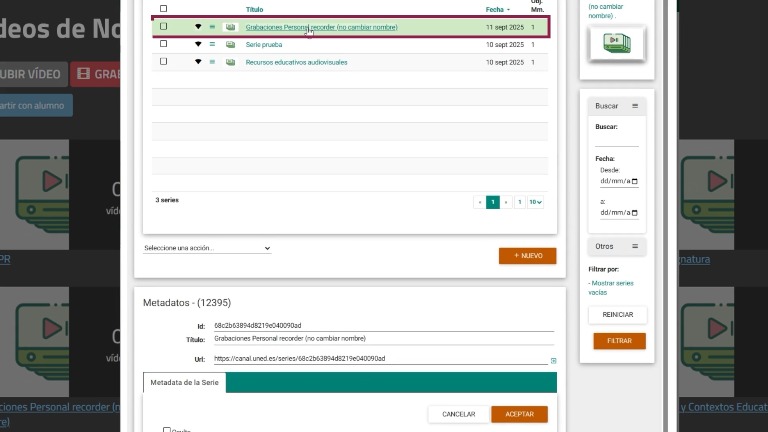Expand the Grabaciones Personal recorder row arrow
The width and height of the screenshot is (768, 432).
coord(198,27)
